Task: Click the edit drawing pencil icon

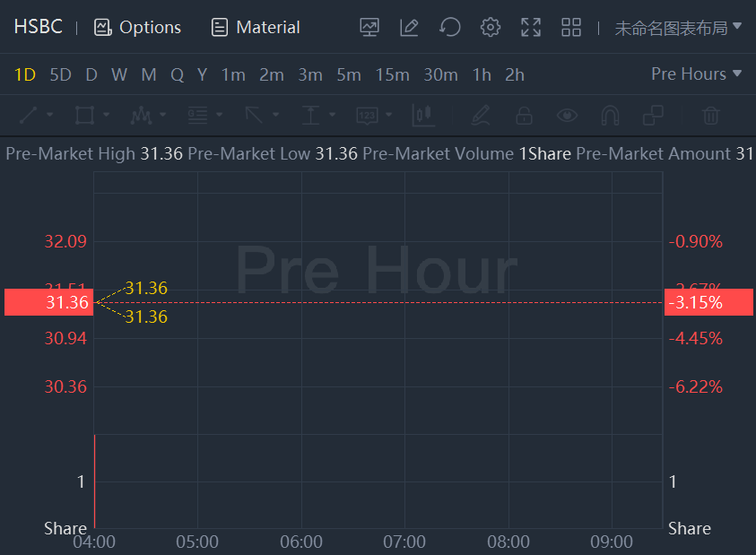Action: click(409, 28)
